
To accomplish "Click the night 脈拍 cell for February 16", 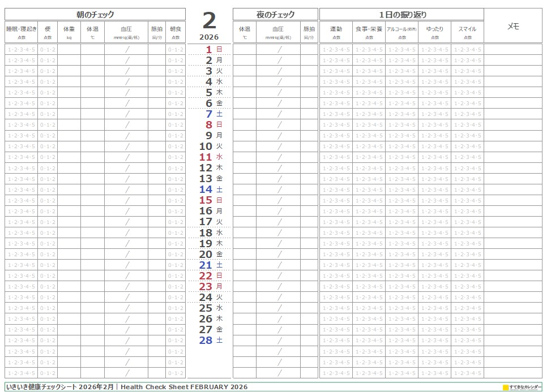I will [309, 211].
